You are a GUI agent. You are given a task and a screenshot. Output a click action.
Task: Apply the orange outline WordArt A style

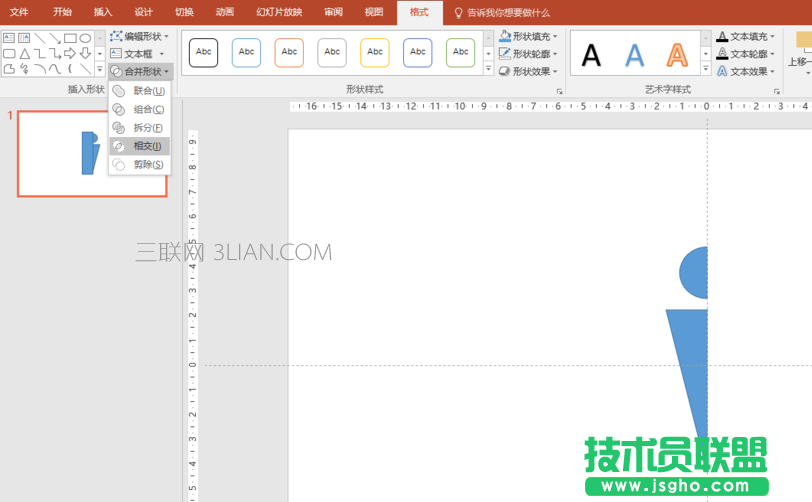click(677, 55)
